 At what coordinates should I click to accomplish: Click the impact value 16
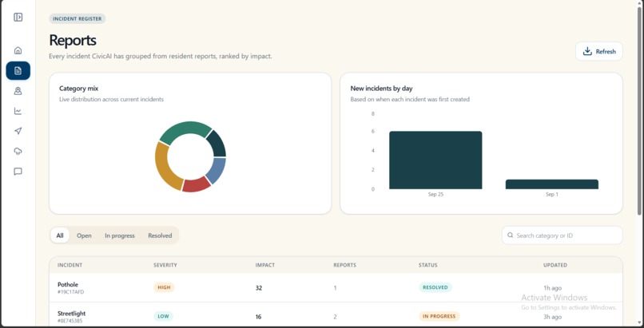pos(258,317)
